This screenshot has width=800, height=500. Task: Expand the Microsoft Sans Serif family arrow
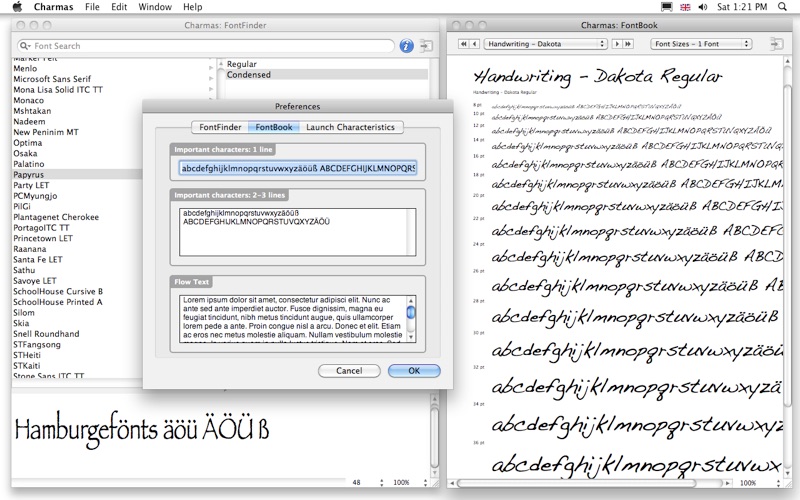[x=211, y=79]
